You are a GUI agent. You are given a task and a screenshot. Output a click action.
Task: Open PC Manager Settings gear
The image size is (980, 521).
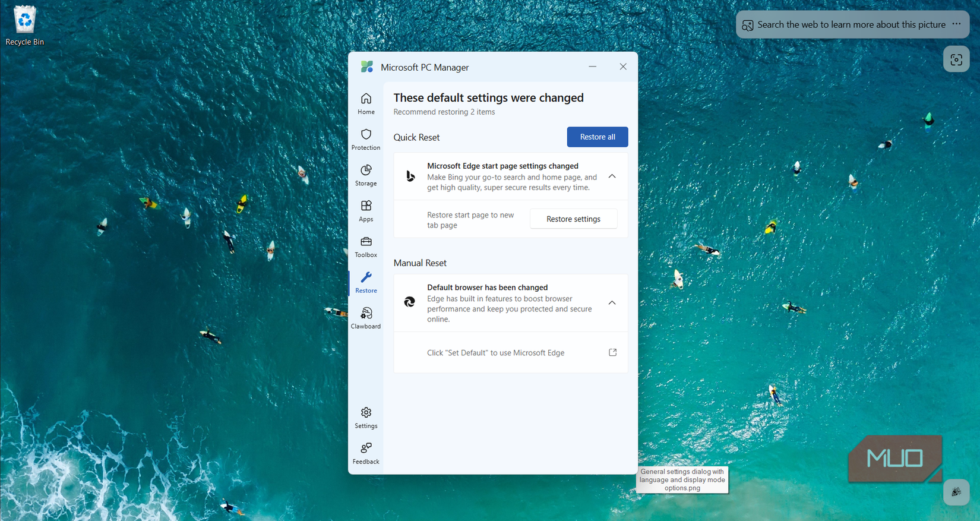click(366, 418)
